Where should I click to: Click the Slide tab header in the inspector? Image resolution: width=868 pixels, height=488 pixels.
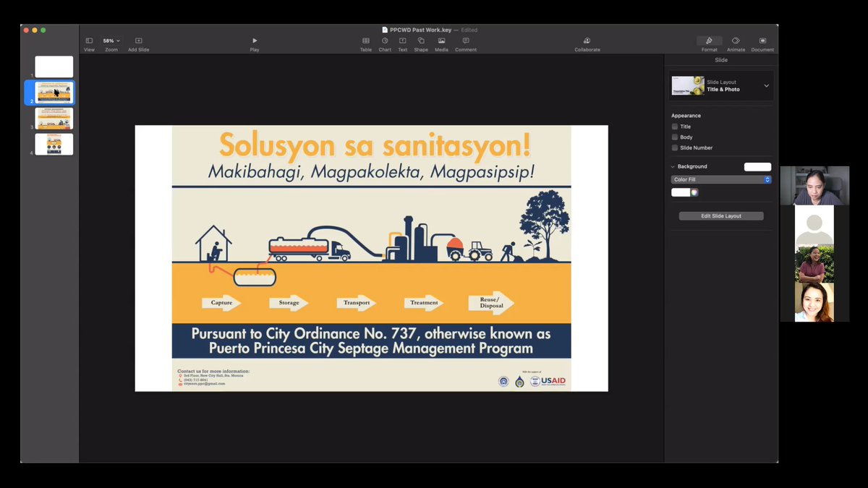tap(721, 60)
